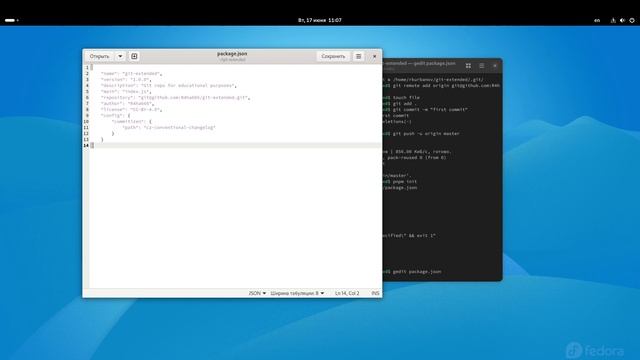Click the "license" line in the editor
Screen dimensions: 640x360
131,109
